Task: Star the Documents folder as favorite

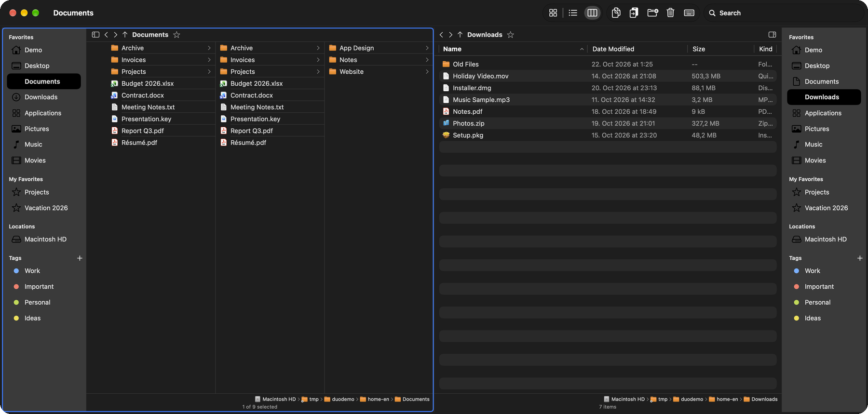Action: click(x=176, y=35)
